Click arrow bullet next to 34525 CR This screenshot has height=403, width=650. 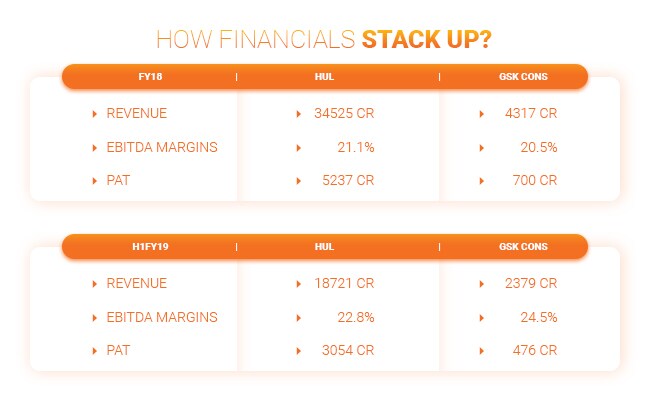click(298, 114)
